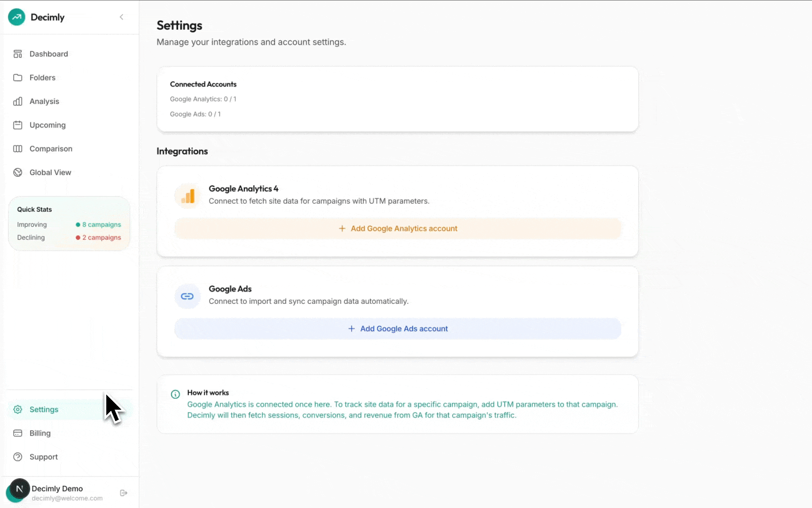Screen dimensions: 812x508
Task: Click the Billing card icon
Action: coord(18,433)
